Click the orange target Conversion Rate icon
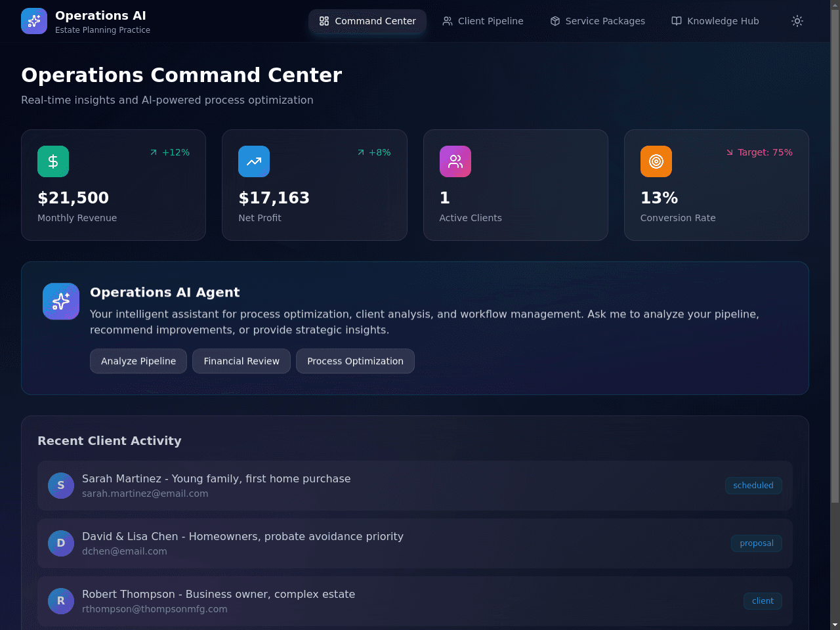The image size is (840, 630). 656,161
